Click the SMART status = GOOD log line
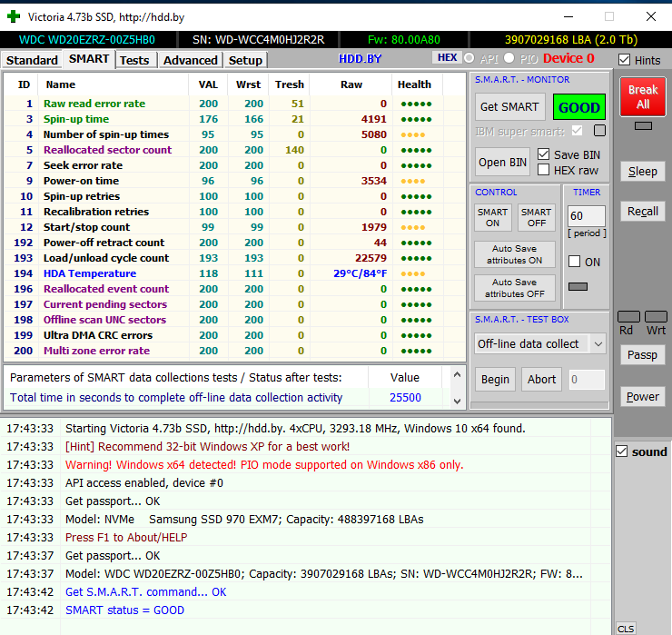 point(124,610)
